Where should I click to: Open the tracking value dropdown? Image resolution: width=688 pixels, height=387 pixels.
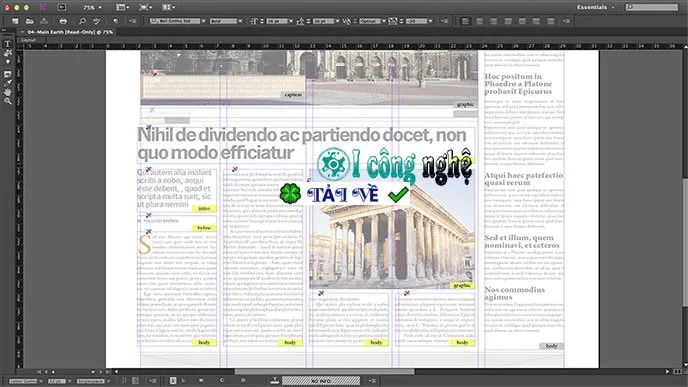430,21
